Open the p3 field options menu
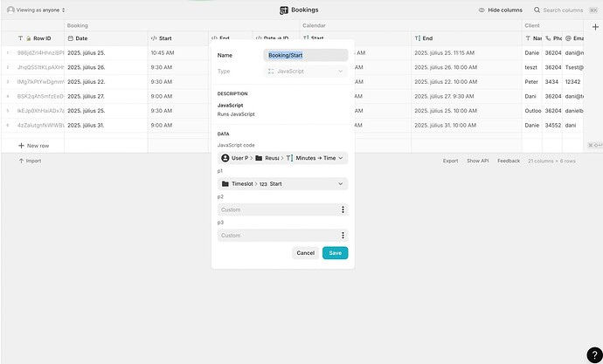 [343, 236]
